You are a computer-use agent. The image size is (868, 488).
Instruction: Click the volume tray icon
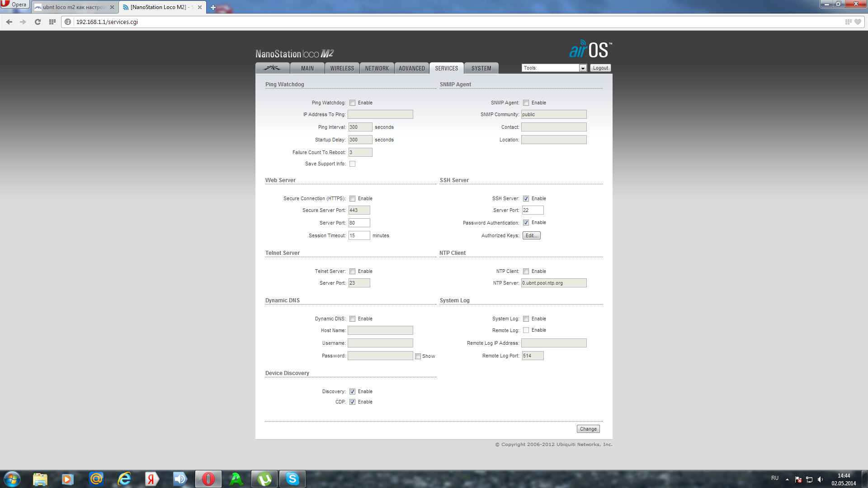coord(820,479)
